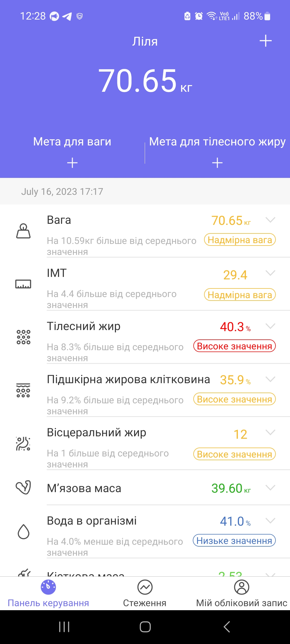The width and height of the screenshot is (290, 644).
Task: Add a goal under Мета для тілесного жиру
Action: click(217, 163)
